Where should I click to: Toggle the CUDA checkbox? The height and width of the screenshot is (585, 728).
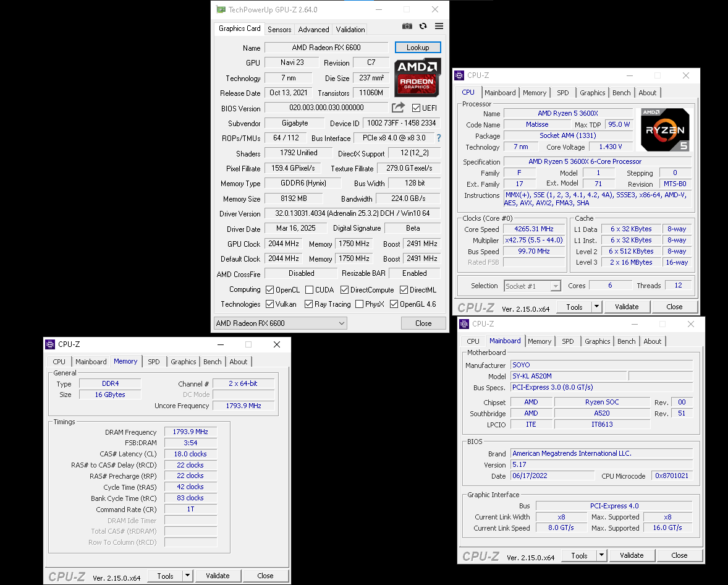tap(309, 290)
